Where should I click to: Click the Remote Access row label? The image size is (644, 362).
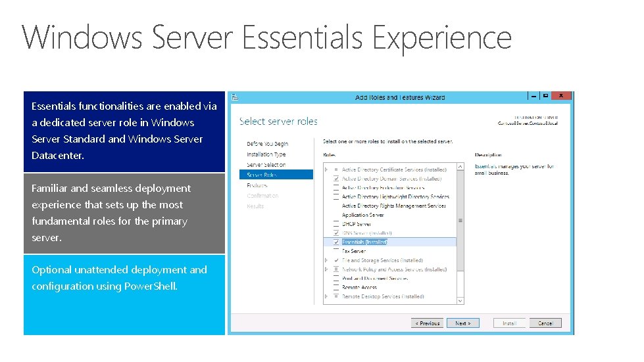359,287
